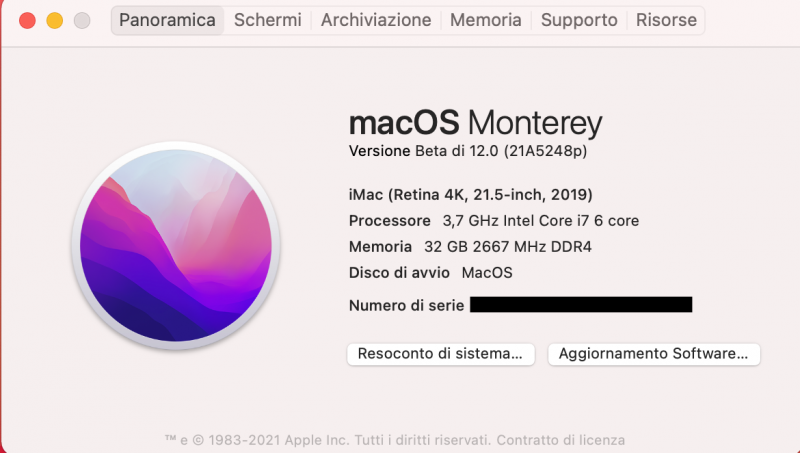Minimize the window with the yellow button
Screen dimensions: 800x453
[x=54, y=20]
